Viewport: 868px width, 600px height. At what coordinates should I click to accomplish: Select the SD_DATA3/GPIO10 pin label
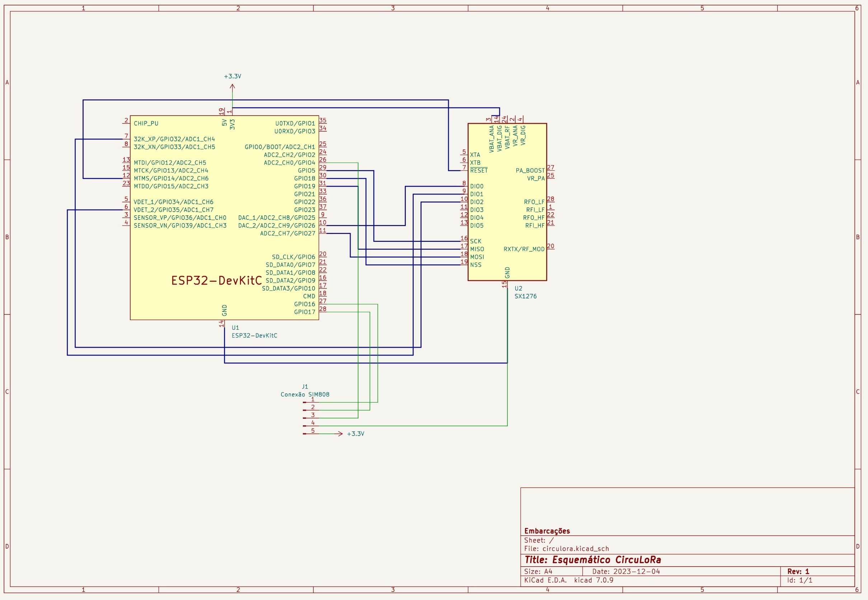[x=288, y=289]
